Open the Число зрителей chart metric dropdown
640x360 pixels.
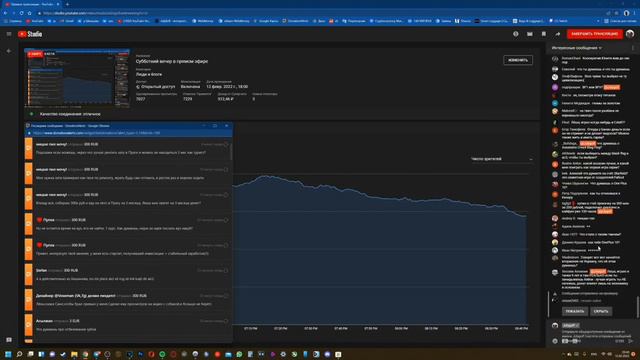502,159
